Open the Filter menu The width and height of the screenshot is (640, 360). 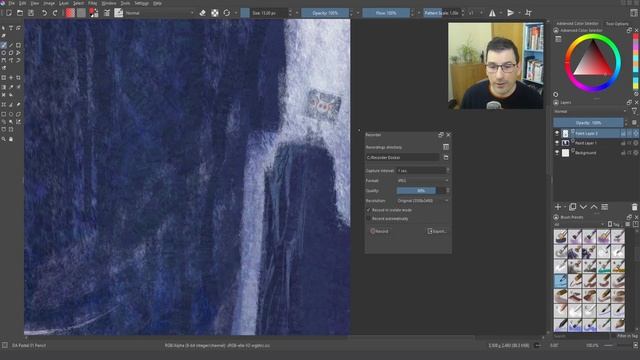pos(93,3)
